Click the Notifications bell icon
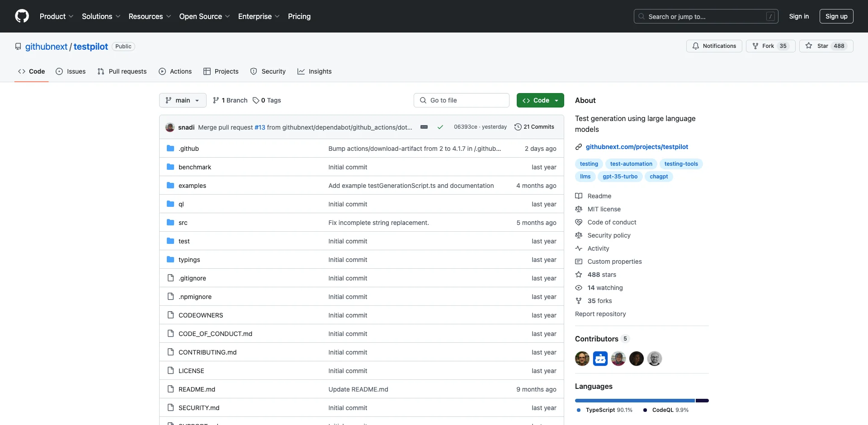 click(x=696, y=46)
